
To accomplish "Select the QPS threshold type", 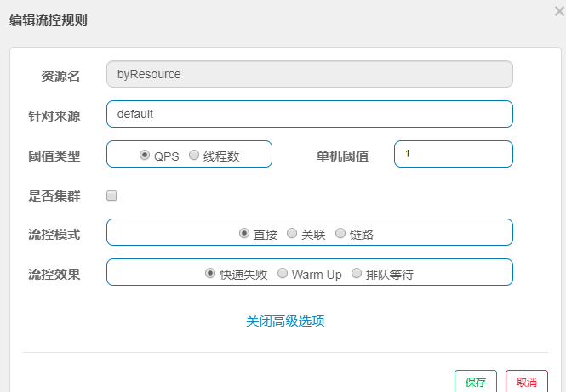I will click(145, 156).
